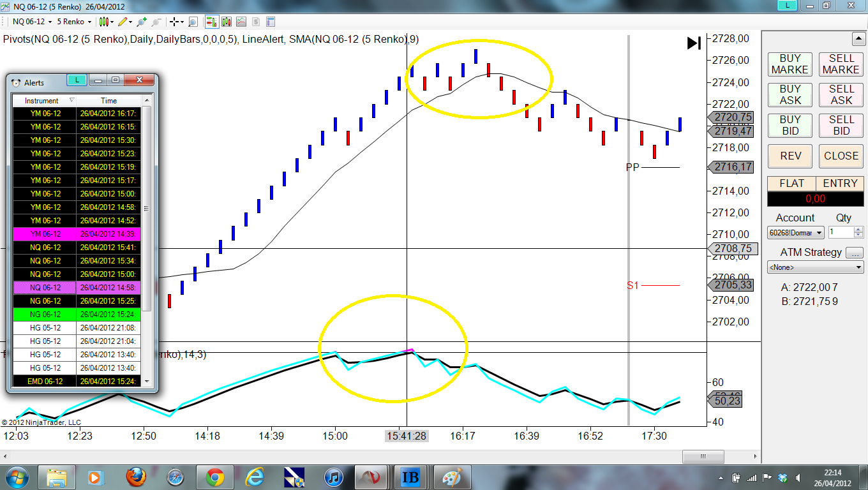This screenshot has height=490, width=868.
Task: Open the 5 Renko interval dropdown
Action: click(x=74, y=22)
